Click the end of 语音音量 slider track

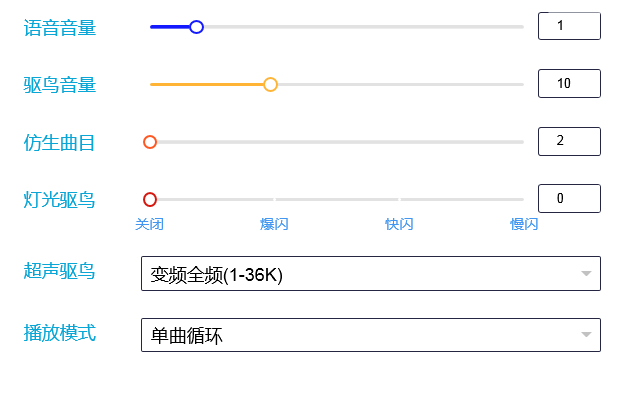coord(520,27)
